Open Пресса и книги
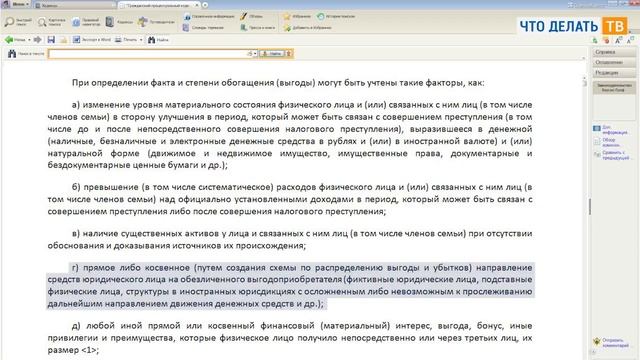 [258, 28]
